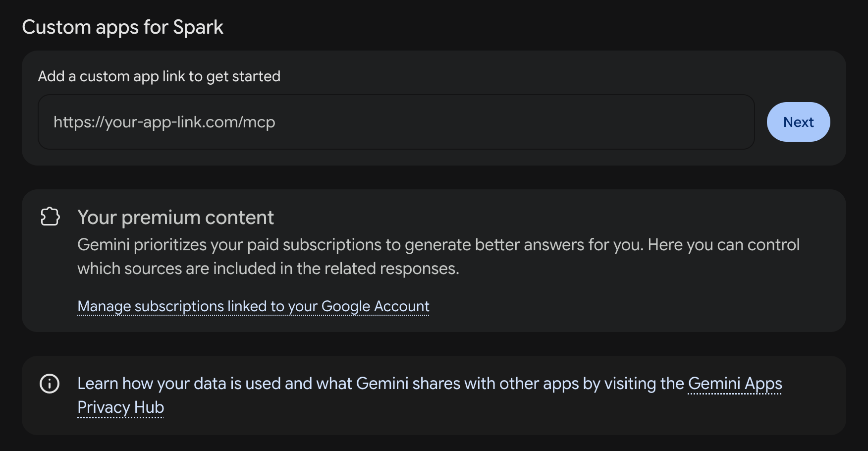Click the Gemini Apps link text
The image size is (868, 451).
735,384
